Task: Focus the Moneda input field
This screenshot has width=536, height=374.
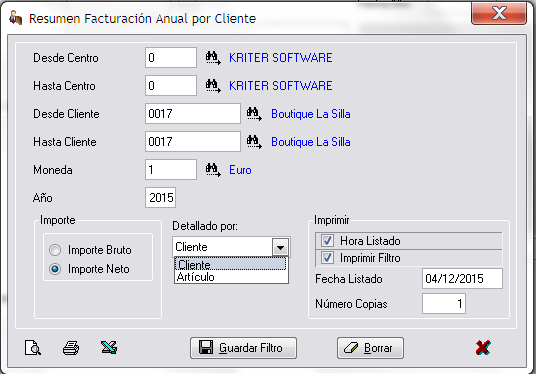Action: (x=171, y=170)
